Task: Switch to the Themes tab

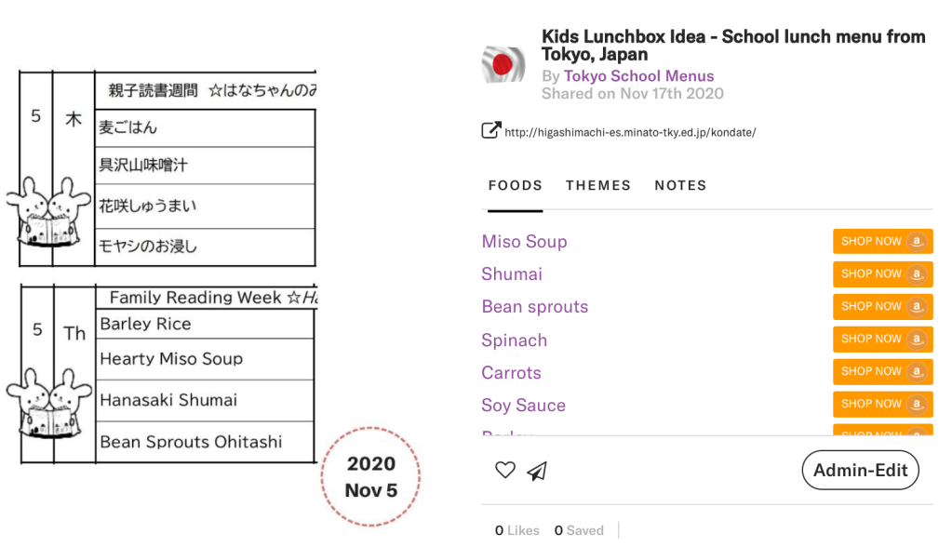Action: pyautogui.click(x=598, y=185)
